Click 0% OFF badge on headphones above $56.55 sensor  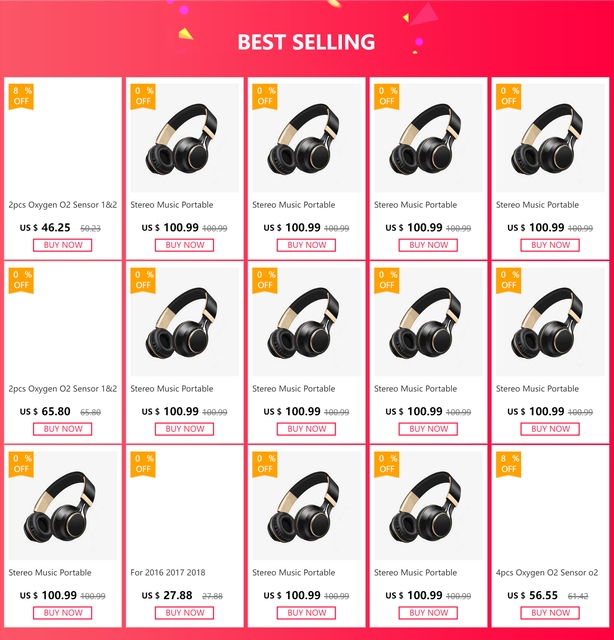point(509,279)
